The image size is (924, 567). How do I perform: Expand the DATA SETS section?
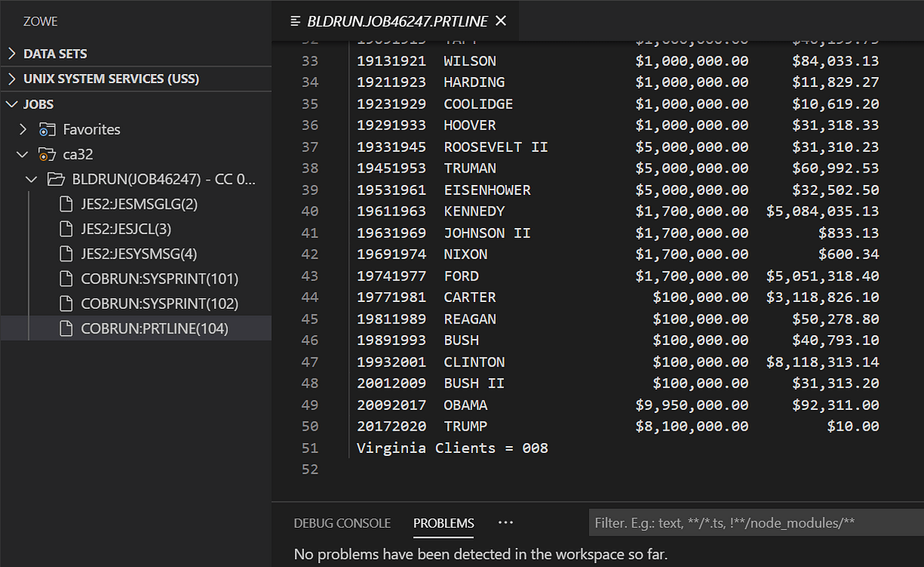[x=12, y=54]
